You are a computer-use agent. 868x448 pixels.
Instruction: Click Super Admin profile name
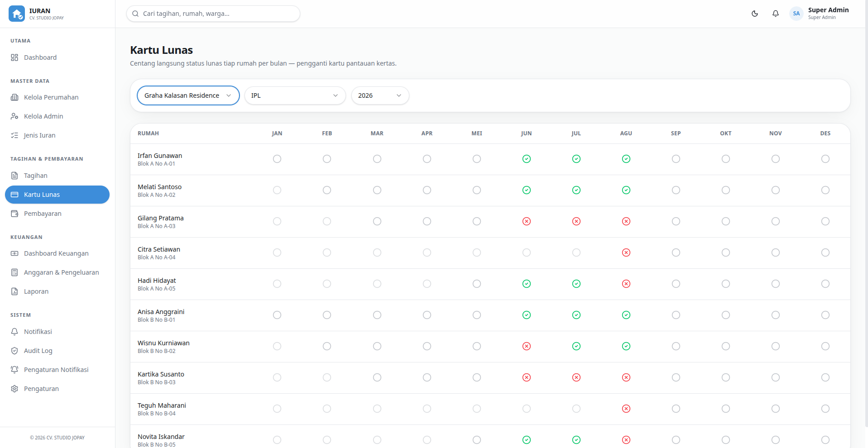tap(828, 10)
